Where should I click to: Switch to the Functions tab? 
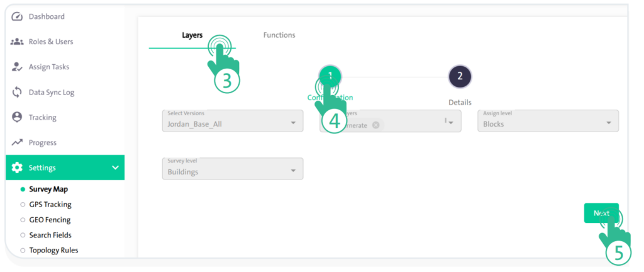click(279, 35)
